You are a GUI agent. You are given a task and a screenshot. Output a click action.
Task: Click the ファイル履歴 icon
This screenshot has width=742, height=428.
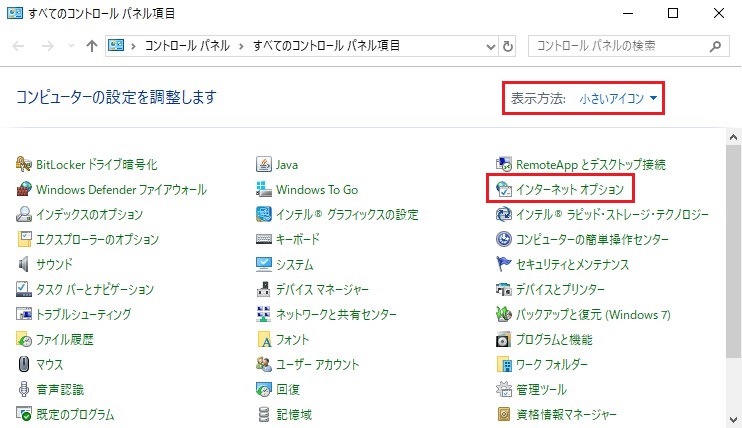click(x=24, y=339)
